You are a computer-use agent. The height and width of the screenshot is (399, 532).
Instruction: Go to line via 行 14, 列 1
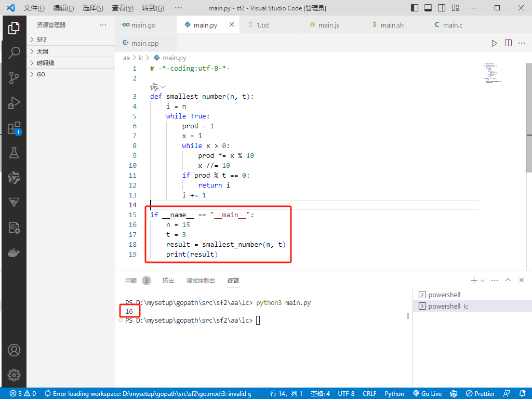(286, 394)
